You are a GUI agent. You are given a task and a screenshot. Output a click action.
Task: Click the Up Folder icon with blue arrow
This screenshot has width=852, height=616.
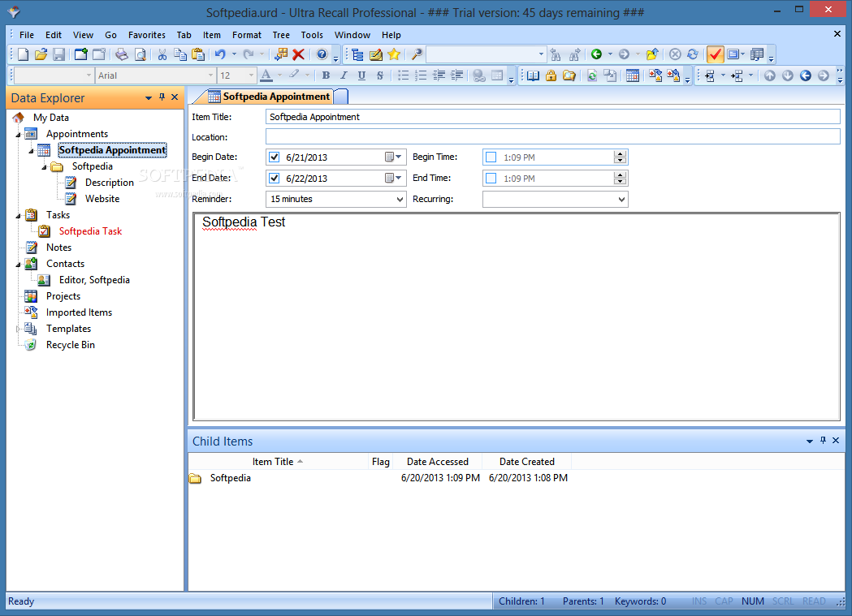click(652, 54)
